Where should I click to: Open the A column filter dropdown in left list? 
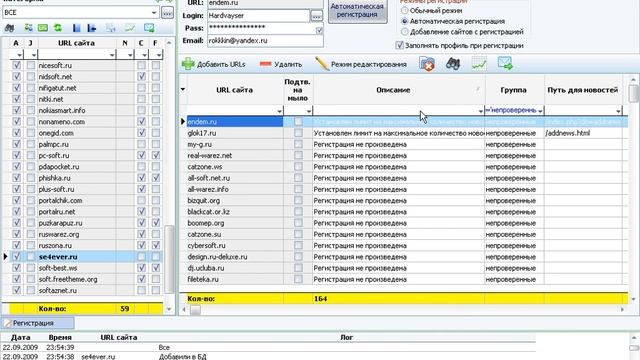[19, 55]
